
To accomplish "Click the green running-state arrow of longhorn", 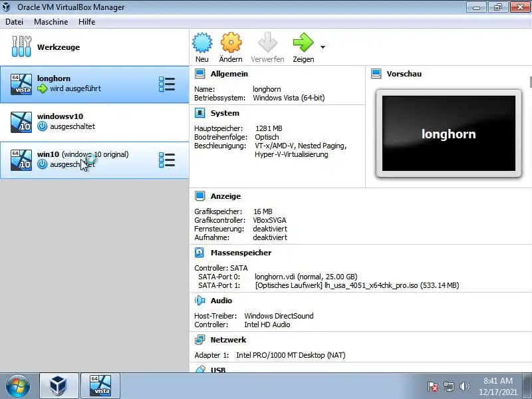I will pyautogui.click(x=42, y=88).
